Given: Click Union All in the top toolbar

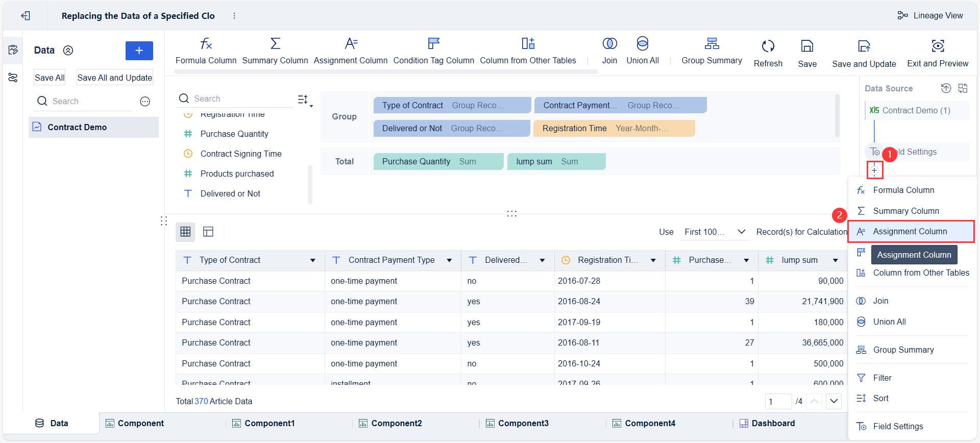Looking at the screenshot, I should pyautogui.click(x=643, y=51).
